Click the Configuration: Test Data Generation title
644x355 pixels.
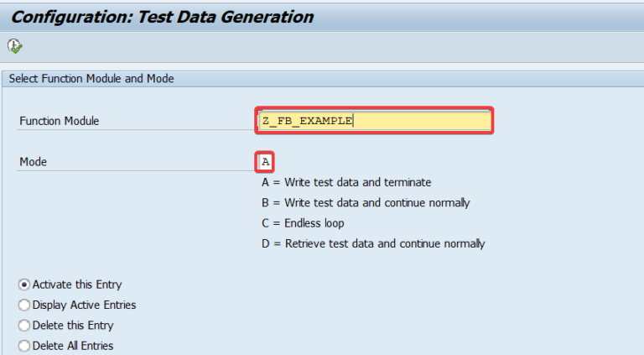point(162,17)
